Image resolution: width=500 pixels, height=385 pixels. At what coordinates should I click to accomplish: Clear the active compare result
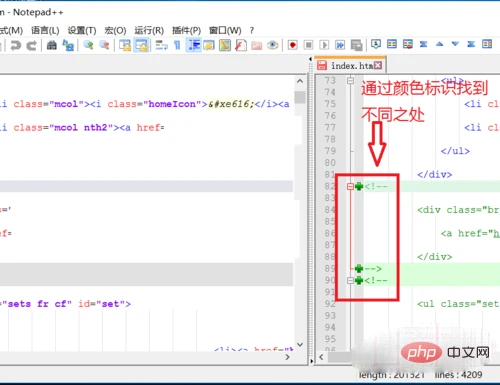coord(408,44)
